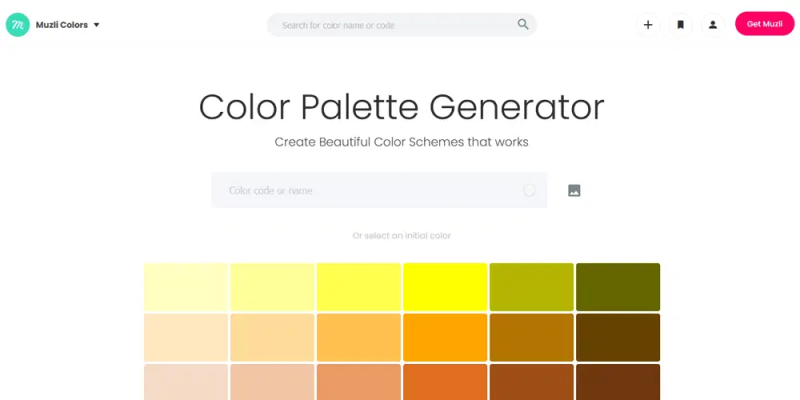Focus the Color code or name field
The width and height of the screenshot is (800, 400).
[x=379, y=190]
